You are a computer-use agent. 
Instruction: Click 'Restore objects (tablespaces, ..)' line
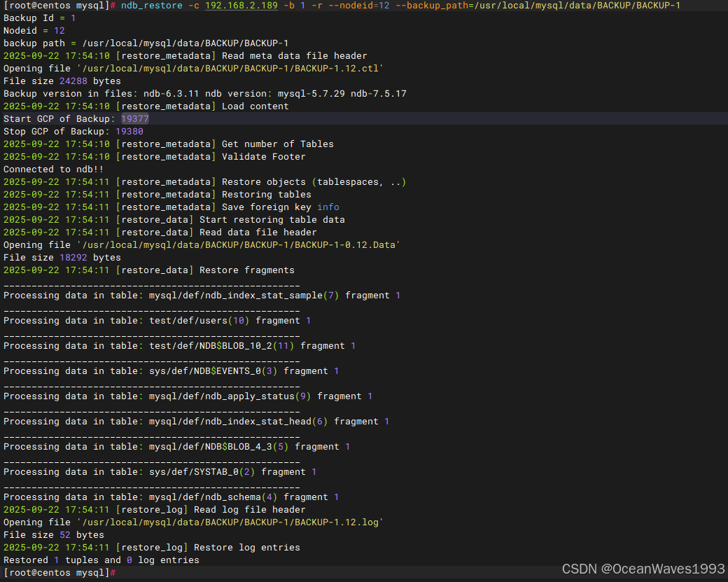(204, 181)
